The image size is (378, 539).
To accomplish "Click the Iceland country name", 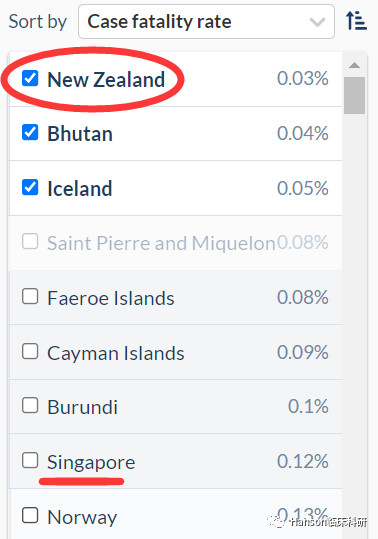I will (x=80, y=188).
